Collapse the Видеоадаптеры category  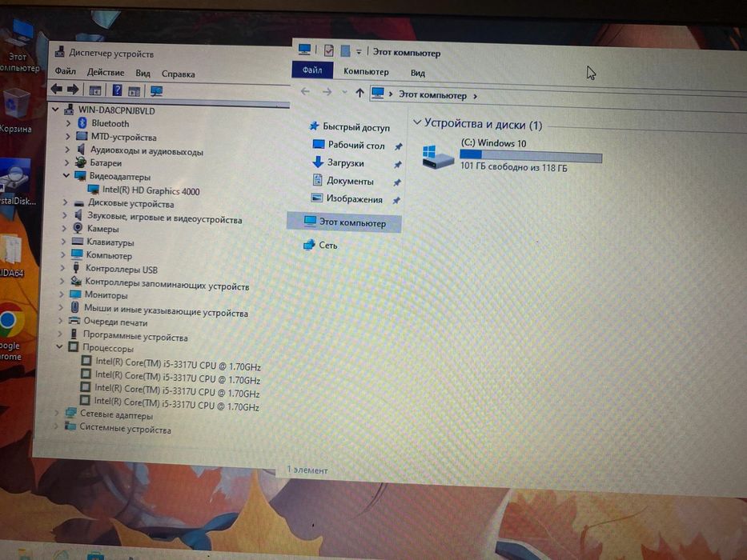click(x=66, y=175)
